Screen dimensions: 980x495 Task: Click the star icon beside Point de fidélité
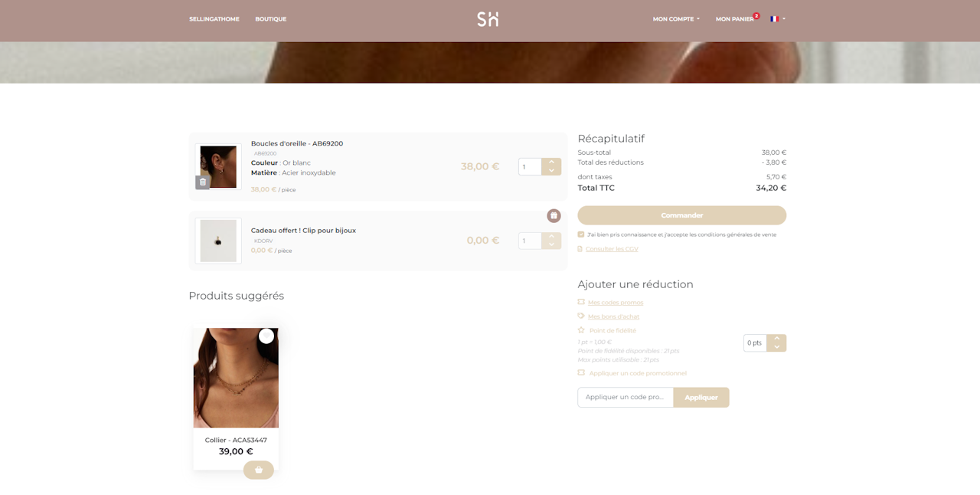[x=581, y=330]
